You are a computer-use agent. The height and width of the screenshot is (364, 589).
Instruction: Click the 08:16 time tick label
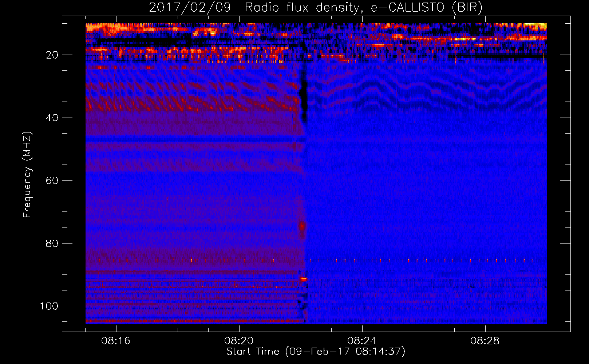[116, 341]
